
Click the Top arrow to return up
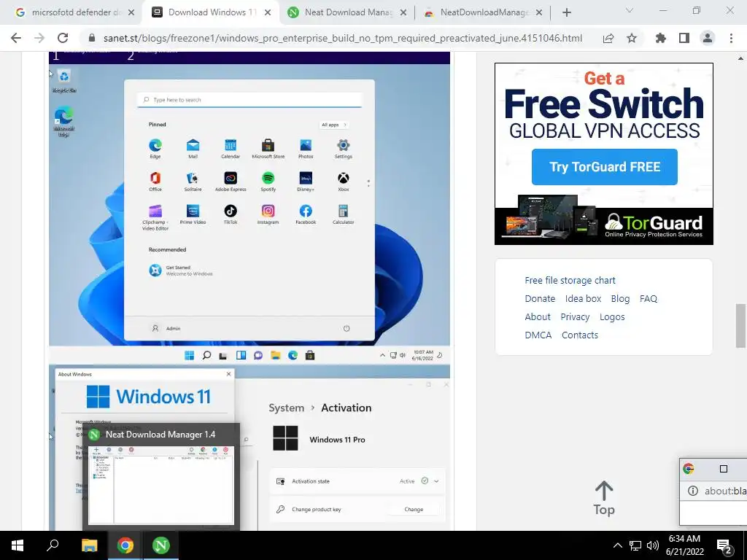604,498
